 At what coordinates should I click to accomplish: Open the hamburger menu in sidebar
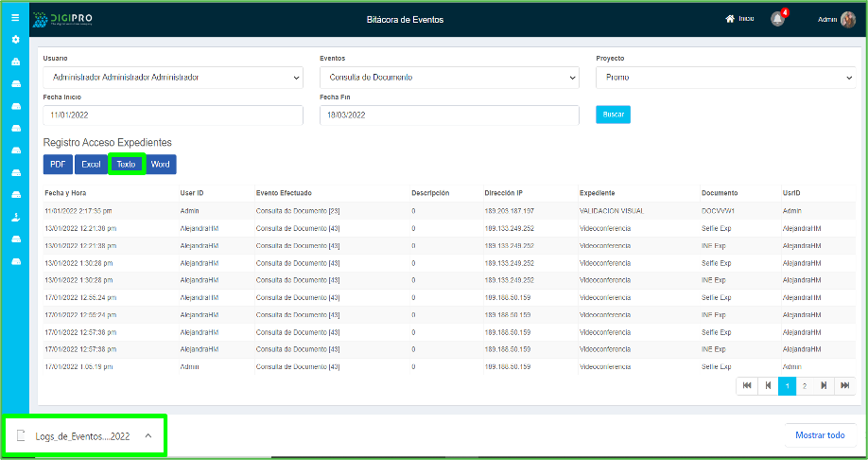(x=15, y=18)
